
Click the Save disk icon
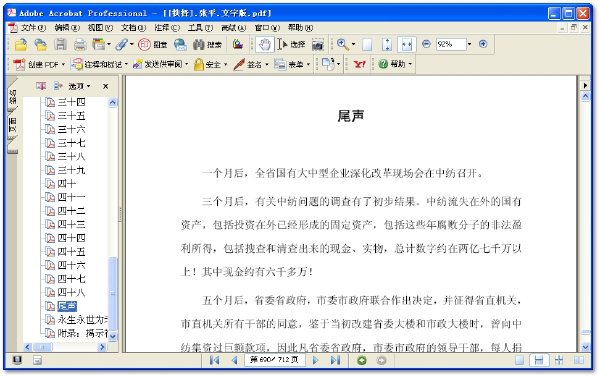click(x=60, y=44)
